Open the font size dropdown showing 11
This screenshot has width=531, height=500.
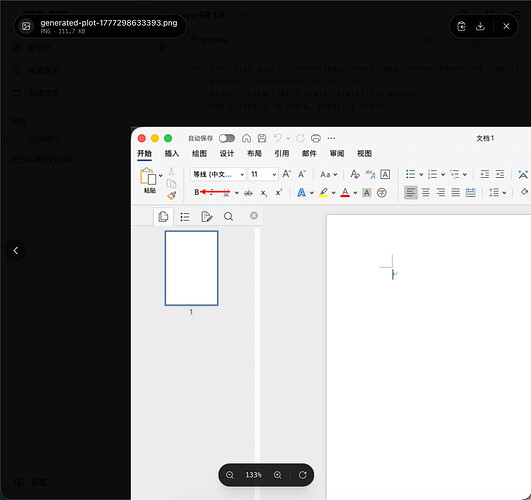pyautogui.click(x=263, y=174)
